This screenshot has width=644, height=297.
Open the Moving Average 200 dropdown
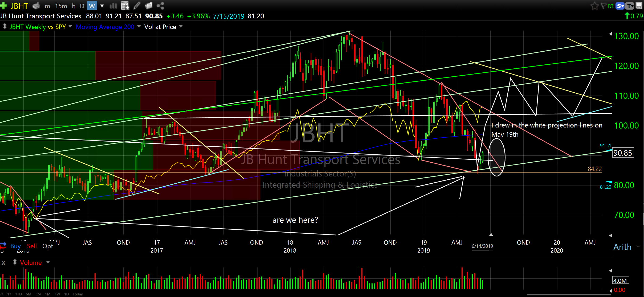click(x=139, y=27)
